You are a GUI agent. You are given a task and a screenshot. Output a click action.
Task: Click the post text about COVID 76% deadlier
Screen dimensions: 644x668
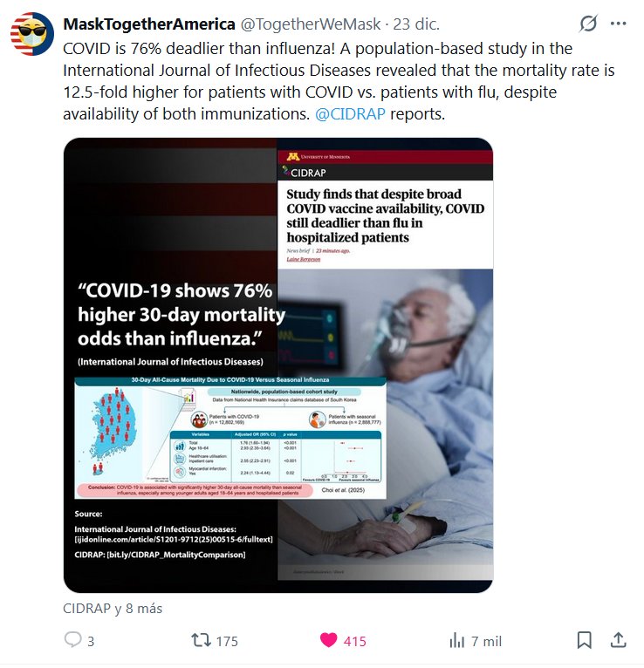tap(339, 81)
